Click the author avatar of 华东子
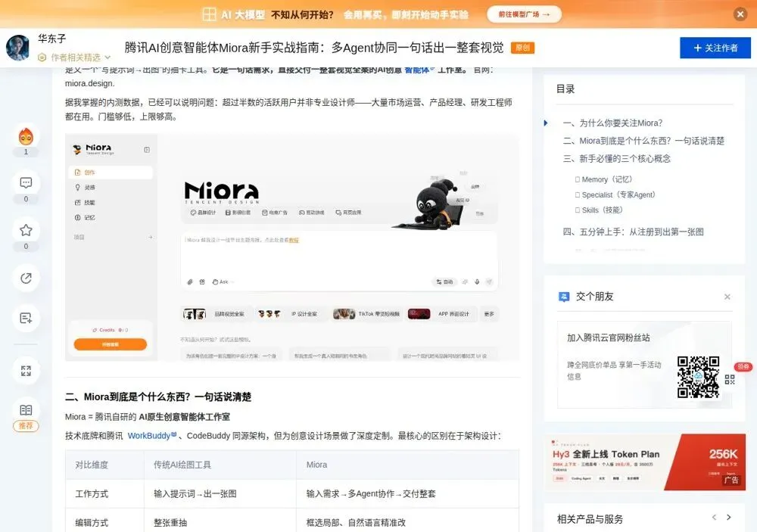Viewport: 757px width, 532px height. coord(18,48)
